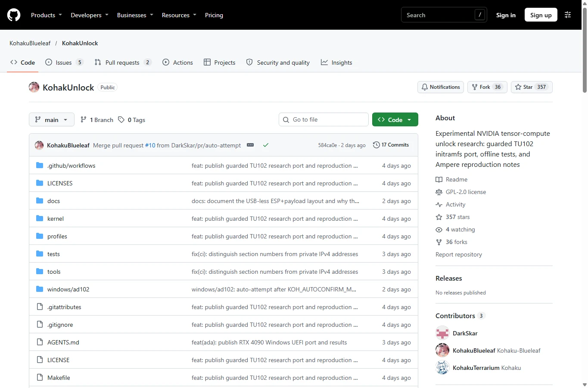This screenshot has height=388, width=588.
Task: Click the header Search box
Action: [444, 15]
